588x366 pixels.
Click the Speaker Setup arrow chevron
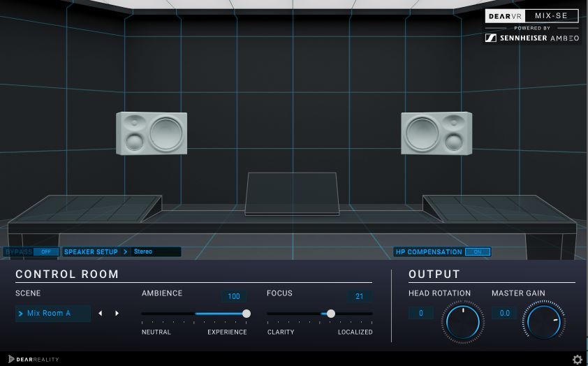click(126, 251)
